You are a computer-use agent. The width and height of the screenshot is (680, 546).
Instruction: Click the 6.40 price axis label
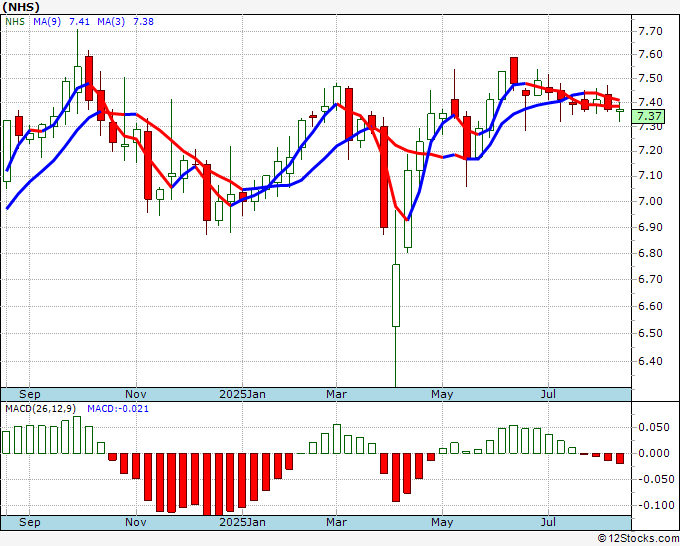[x=650, y=361]
